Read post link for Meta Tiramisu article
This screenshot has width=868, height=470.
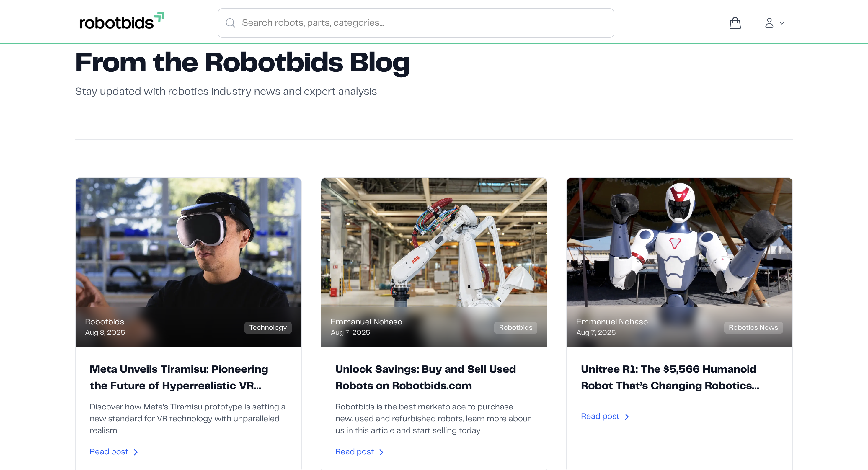tap(109, 452)
